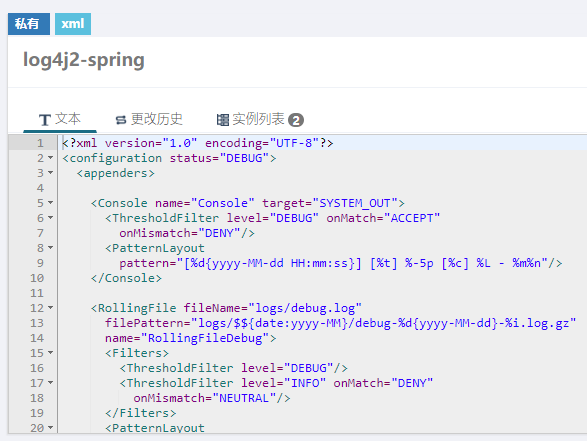Click the xml format badge
This screenshot has height=441, width=587.
[x=73, y=24]
